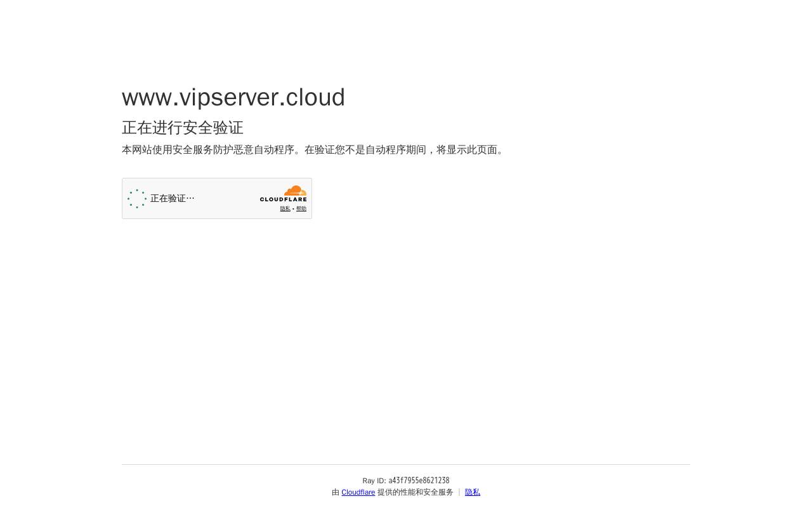Click the Cloudflare cloud logo in the widget
This screenshot has width=812, height=508.
point(283,194)
